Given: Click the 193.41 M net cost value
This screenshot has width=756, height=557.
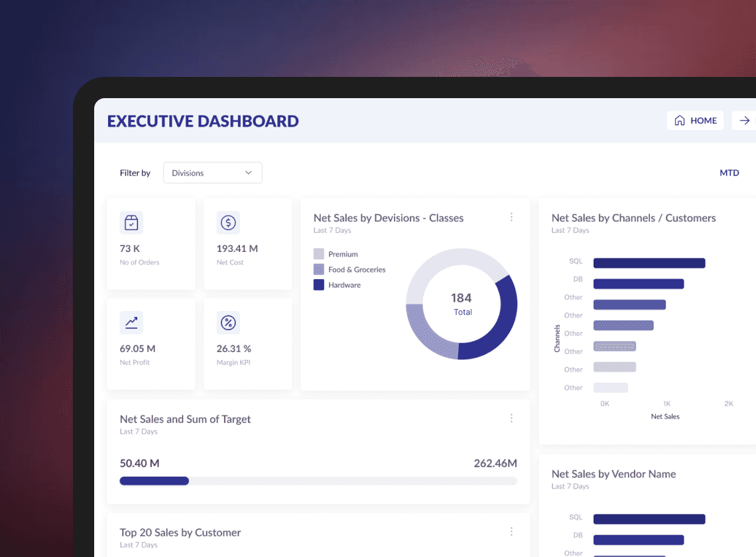Looking at the screenshot, I should point(237,249).
